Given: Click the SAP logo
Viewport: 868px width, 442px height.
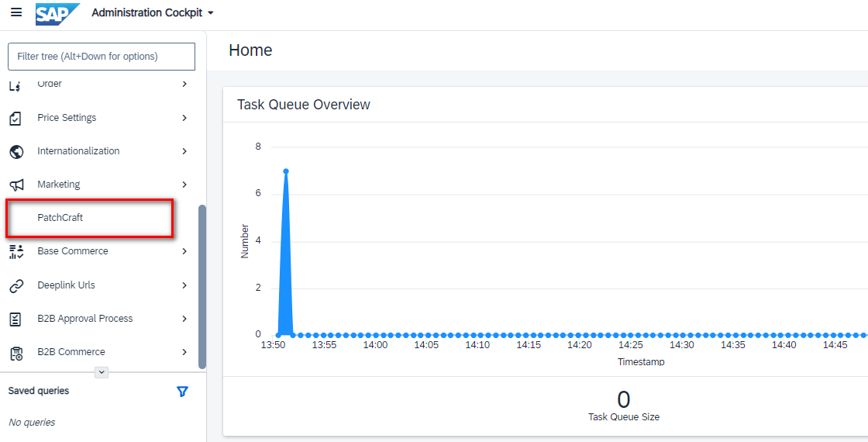Looking at the screenshot, I should (57, 13).
